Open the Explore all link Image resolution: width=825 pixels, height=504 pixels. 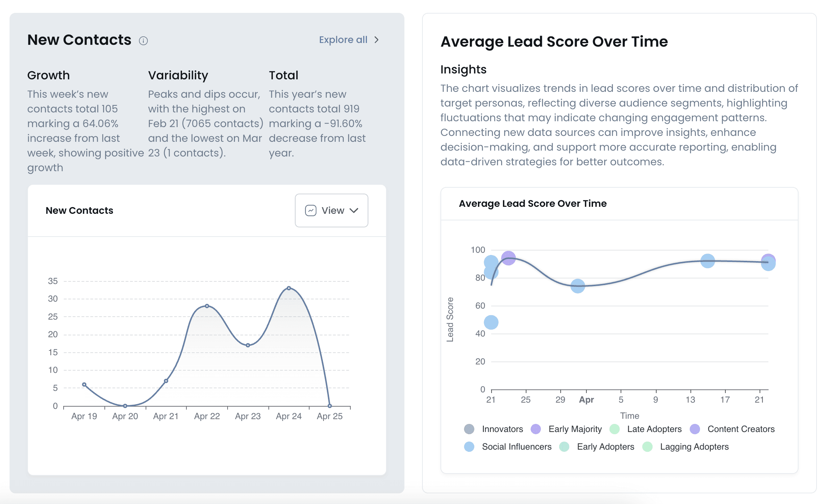click(349, 40)
